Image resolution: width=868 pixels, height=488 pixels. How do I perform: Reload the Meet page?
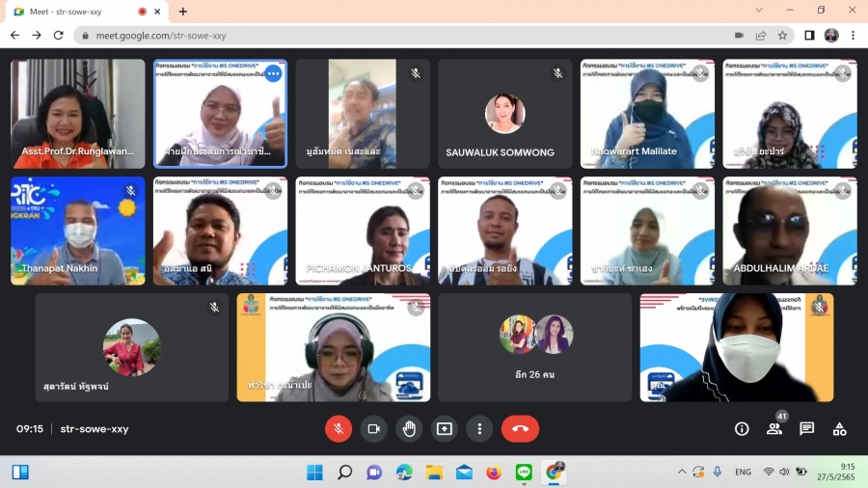pyautogui.click(x=58, y=35)
